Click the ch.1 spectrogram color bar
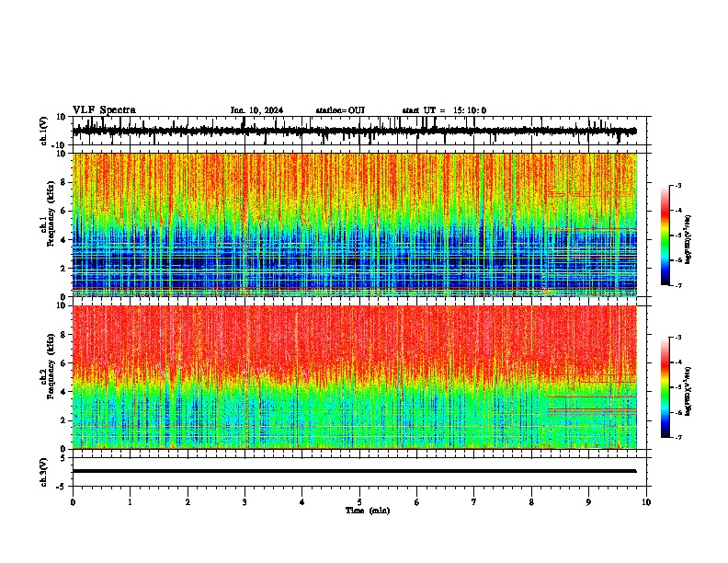This screenshot has height=563, width=728. [665, 236]
